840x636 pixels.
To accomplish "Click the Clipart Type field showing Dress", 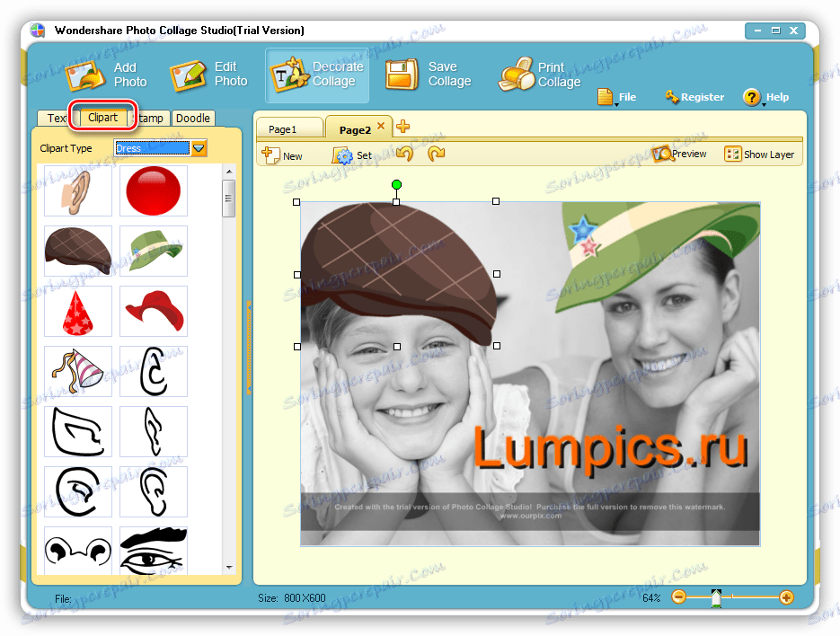I will (152, 148).
